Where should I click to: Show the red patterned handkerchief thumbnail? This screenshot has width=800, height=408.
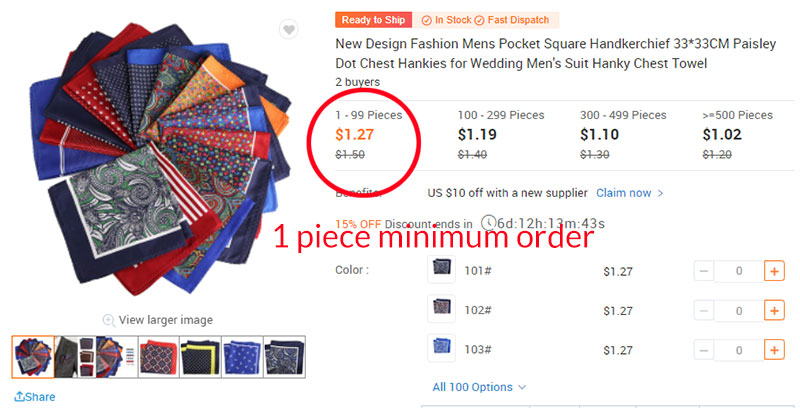pos(159,356)
